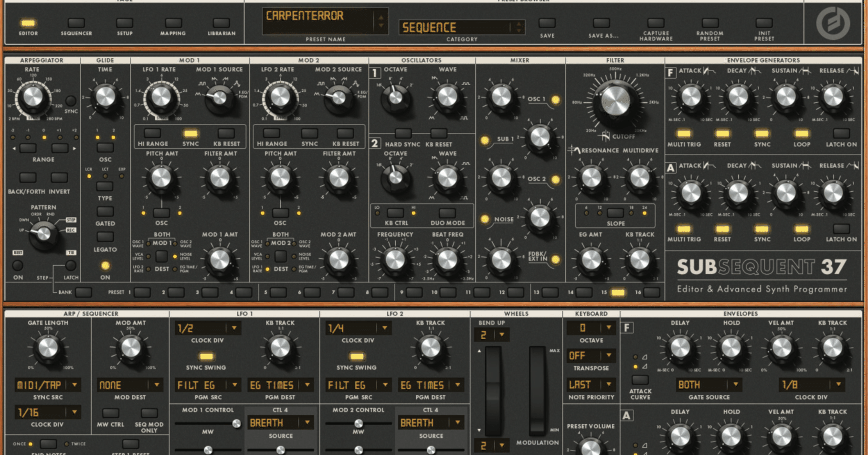Toggle LFO 1 KB Reset

[x=226, y=133]
